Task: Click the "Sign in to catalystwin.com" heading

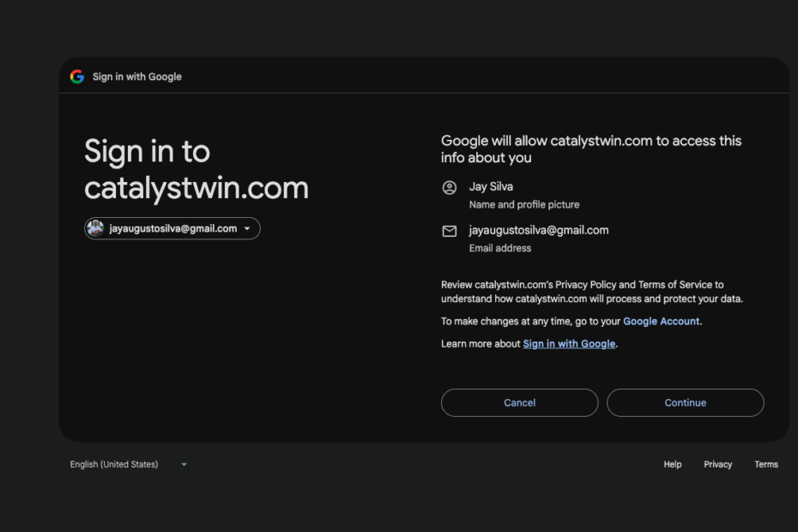Action: point(196,170)
